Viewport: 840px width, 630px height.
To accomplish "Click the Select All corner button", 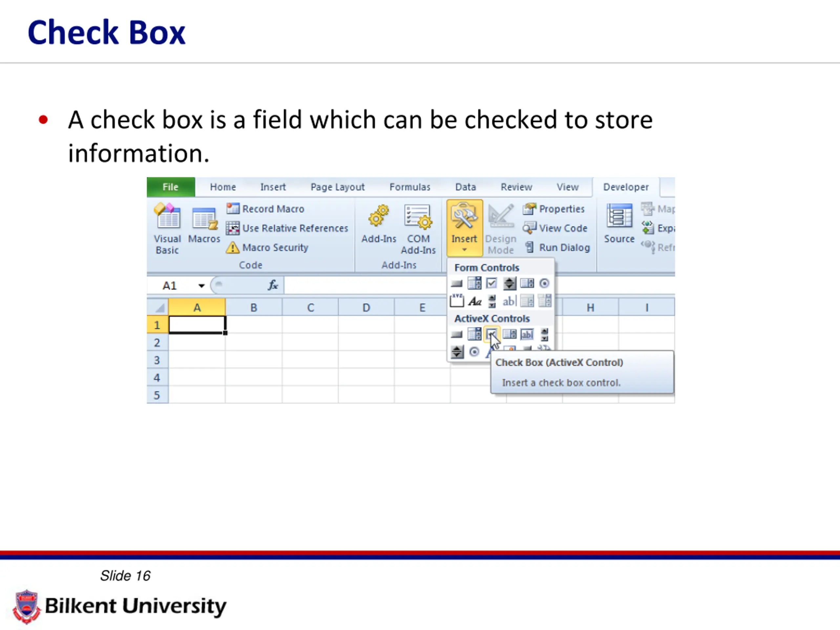I will pos(157,307).
